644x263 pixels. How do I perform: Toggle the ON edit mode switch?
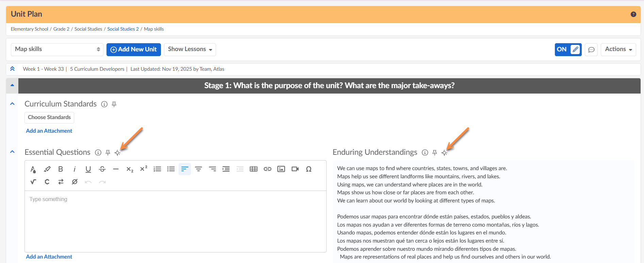coord(568,49)
